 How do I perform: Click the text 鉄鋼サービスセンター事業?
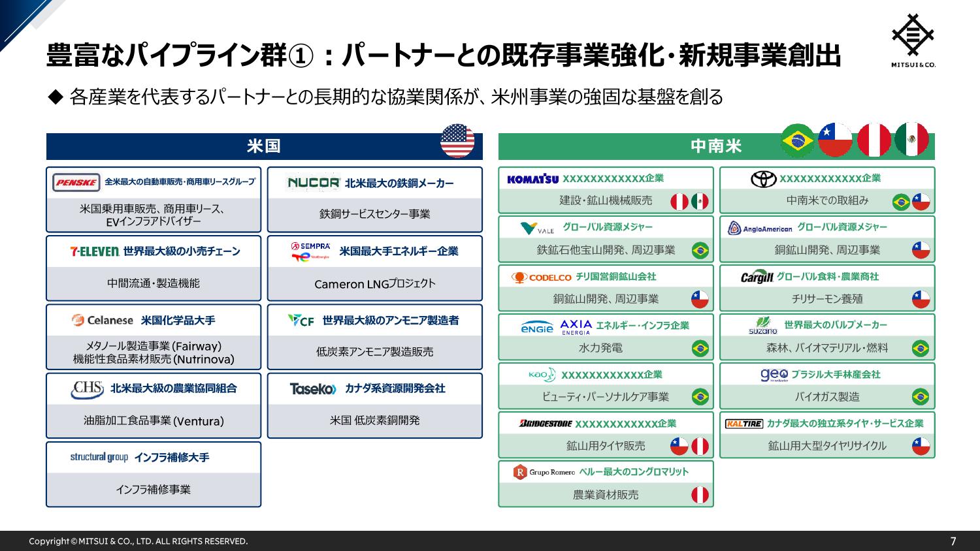(374, 214)
